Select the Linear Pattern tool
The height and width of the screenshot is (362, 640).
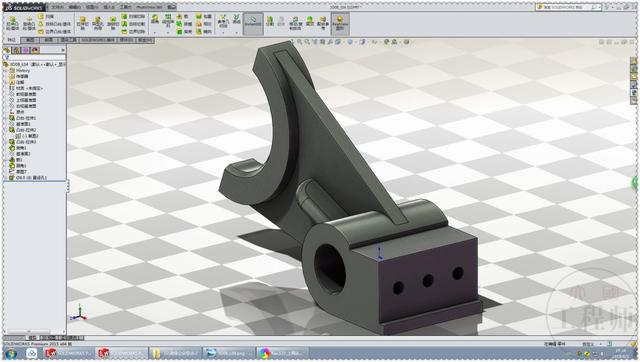tap(168, 20)
